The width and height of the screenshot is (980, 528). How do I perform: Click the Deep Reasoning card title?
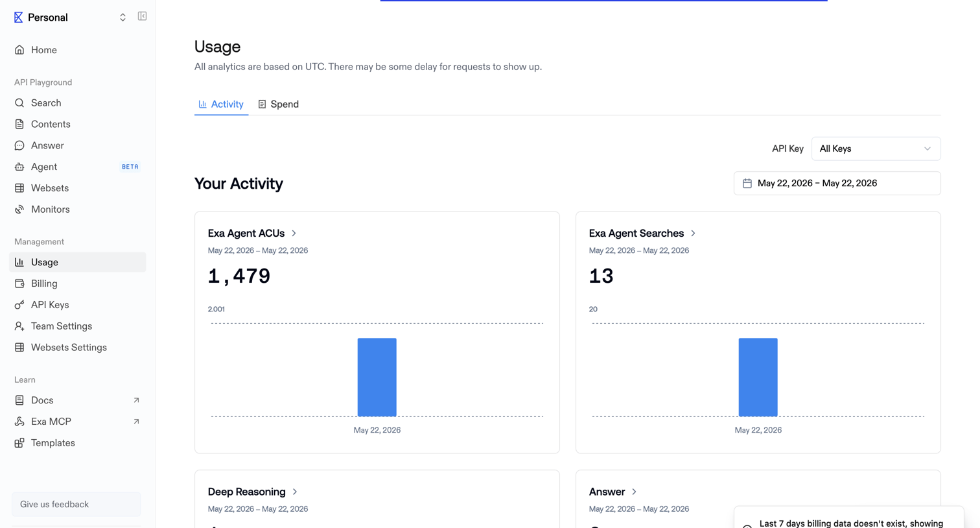tap(247, 492)
